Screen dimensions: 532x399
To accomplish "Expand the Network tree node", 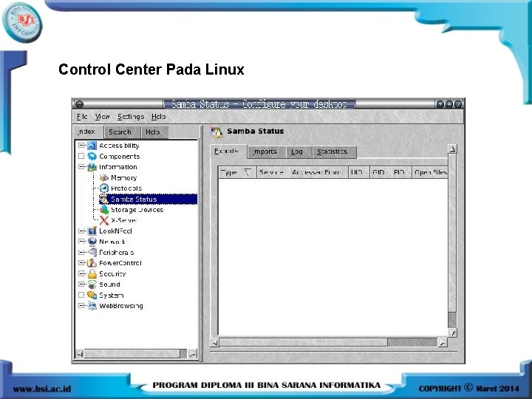I will coord(81,242).
